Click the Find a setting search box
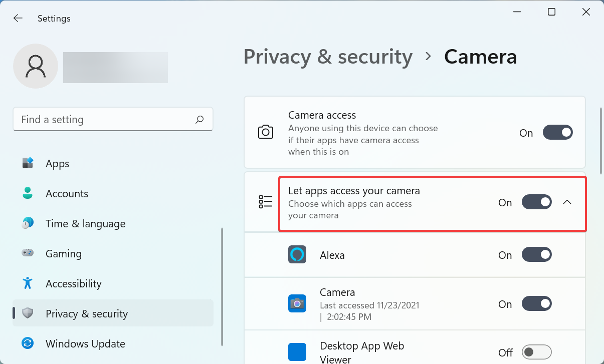The image size is (604, 364). point(113,119)
